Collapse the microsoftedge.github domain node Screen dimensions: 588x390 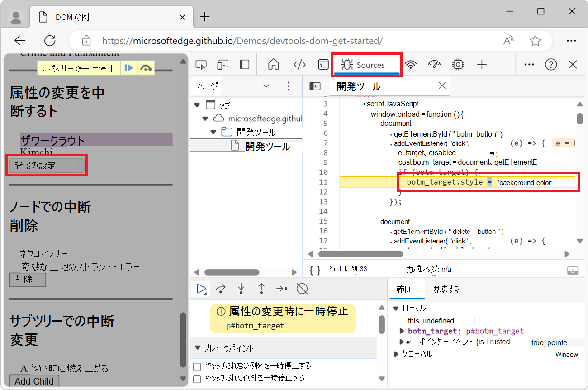[205, 119]
